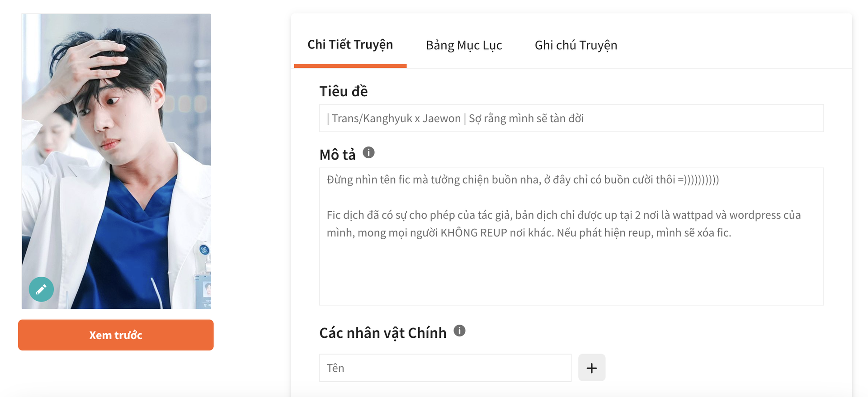Add a main character with the plus button
Image resolution: width=868 pixels, height=397 pixels.
click(592, 368)
